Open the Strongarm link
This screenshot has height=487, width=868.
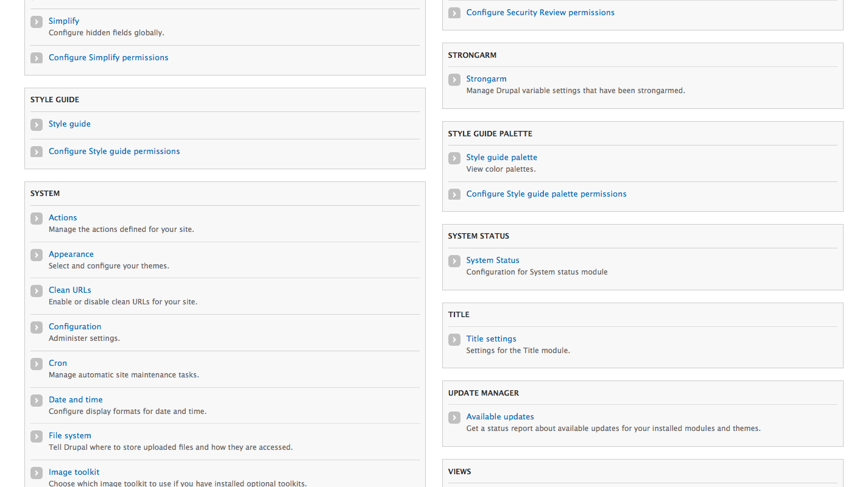486,79
